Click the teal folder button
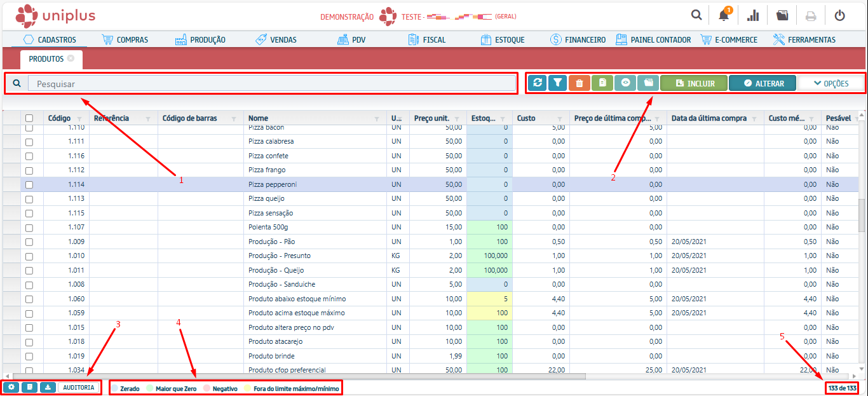The width and height of the screenshot is (868, 396). point(648,83)
